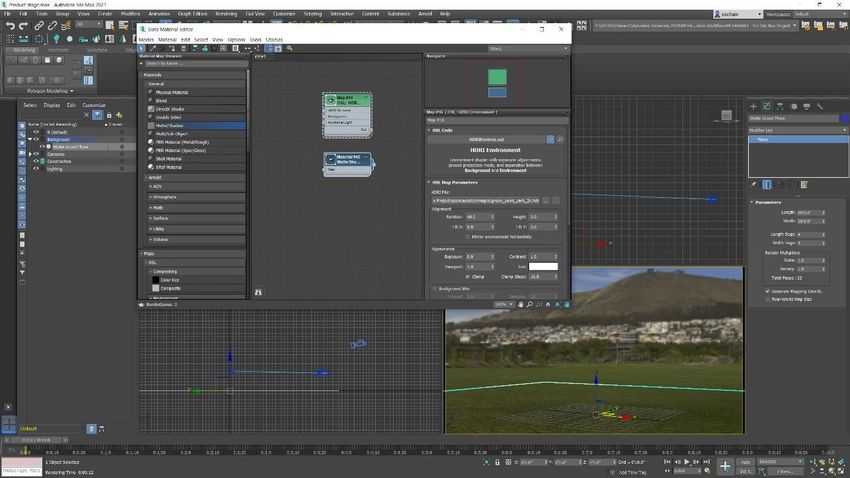Play Animation button in time controls
850x478 pixels.
[687, 462]
